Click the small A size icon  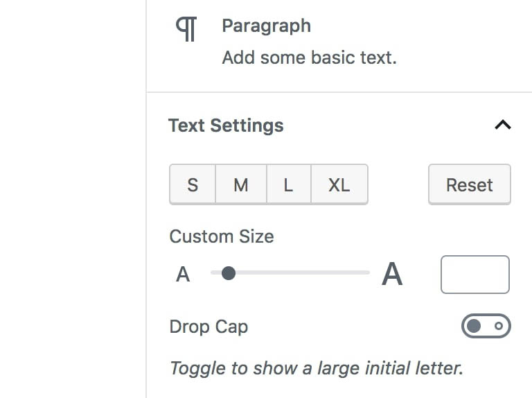point(183,274)
